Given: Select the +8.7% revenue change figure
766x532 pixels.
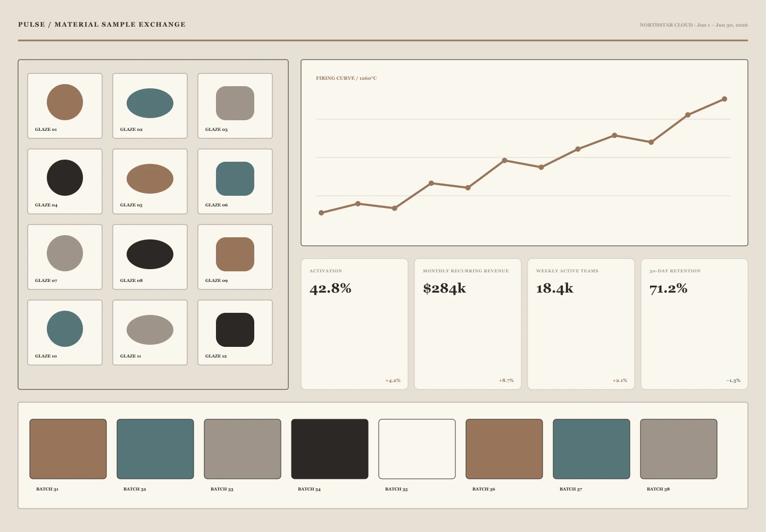Looking at the screenshot, I should [x=506, y=380].
